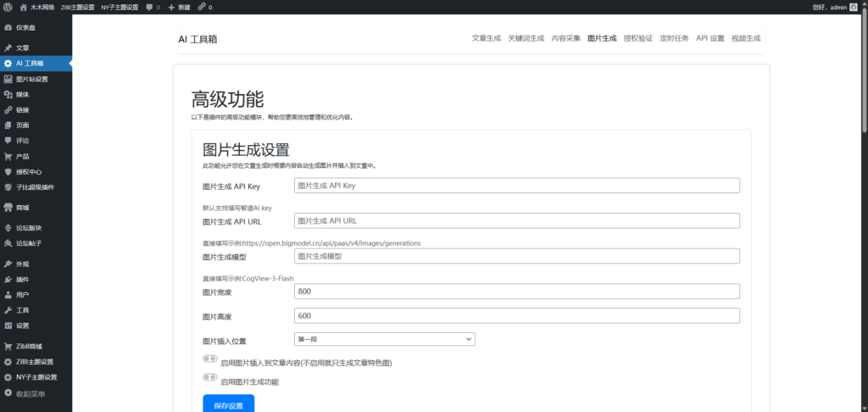Screen dimensions: 868x412
Task: Switch to the 内容采集 tab
Action: 565,38
